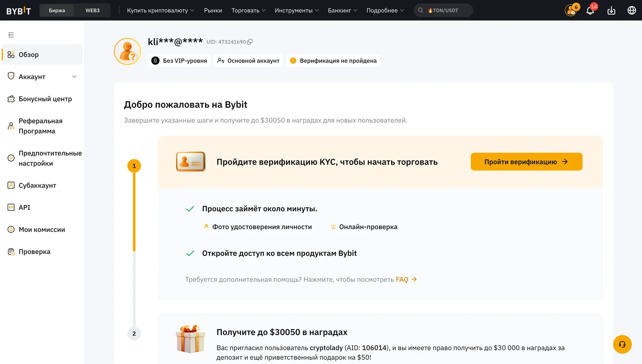Click the TON/USDT search field
This screenshot has height=364, width=642.
click(x=443, y=11)
